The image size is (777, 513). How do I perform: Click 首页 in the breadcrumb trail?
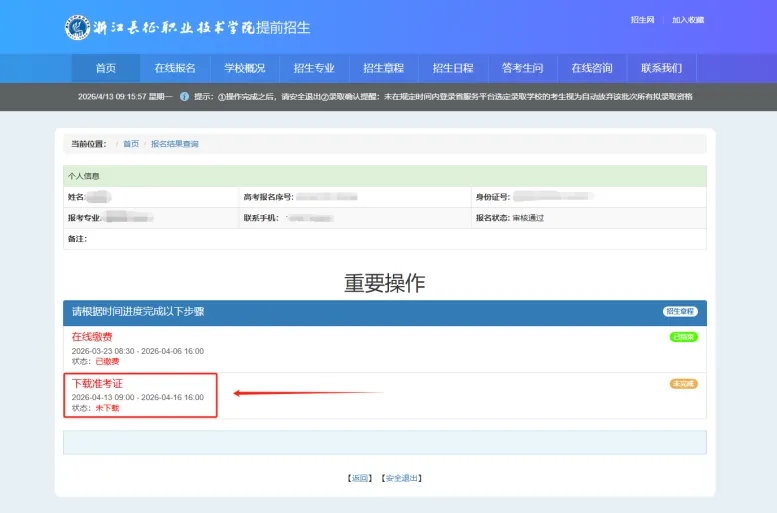click(131, 144)
